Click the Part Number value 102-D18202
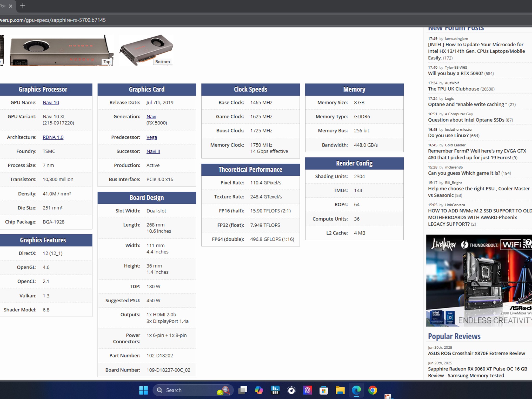Screen dimensions: 532x399 coord(159,356)
